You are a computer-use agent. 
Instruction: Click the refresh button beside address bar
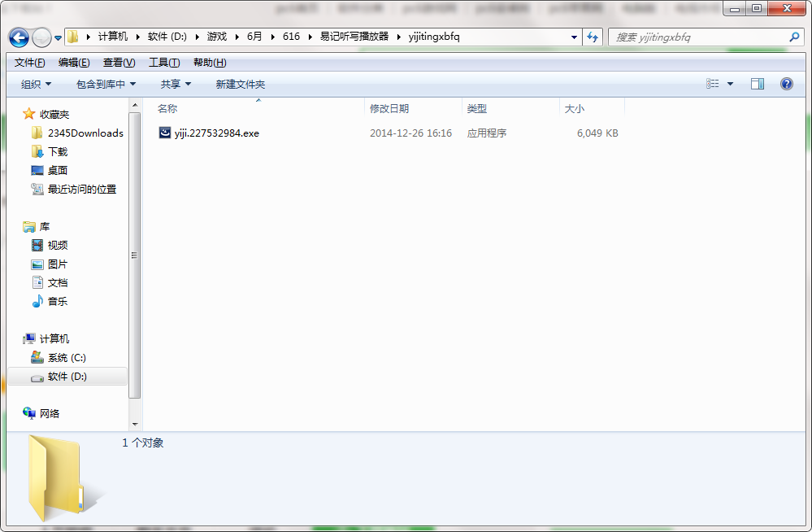pyautogui.click(x=593, y=37)
